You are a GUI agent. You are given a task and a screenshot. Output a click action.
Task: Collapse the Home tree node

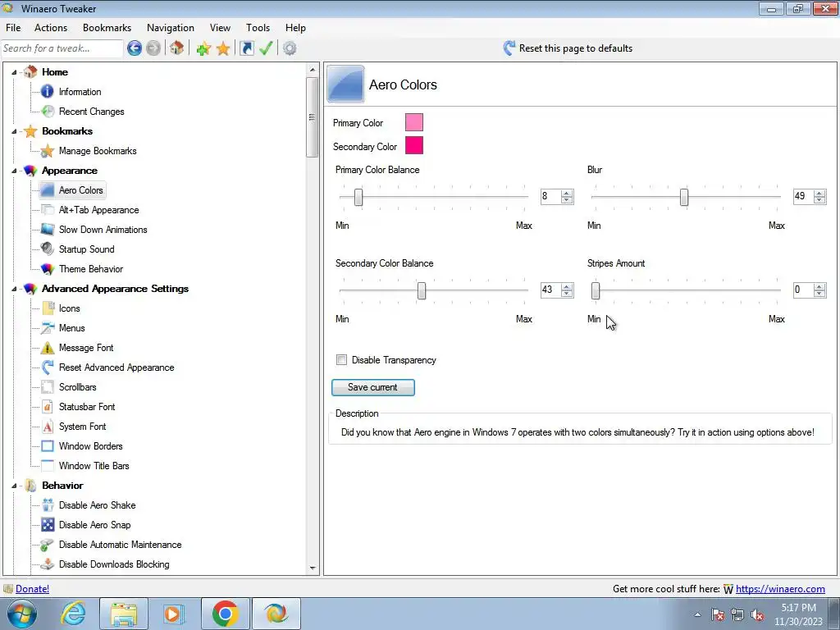click(15, 72)
